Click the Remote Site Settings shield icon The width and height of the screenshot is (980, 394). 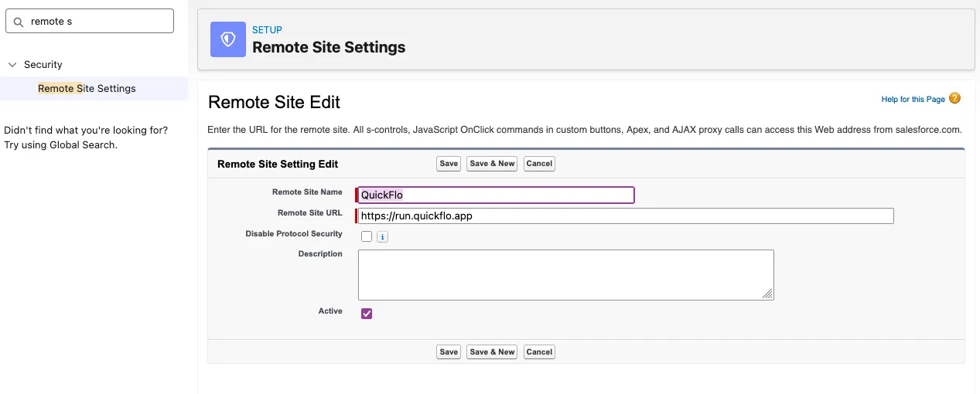click(228, 39)
